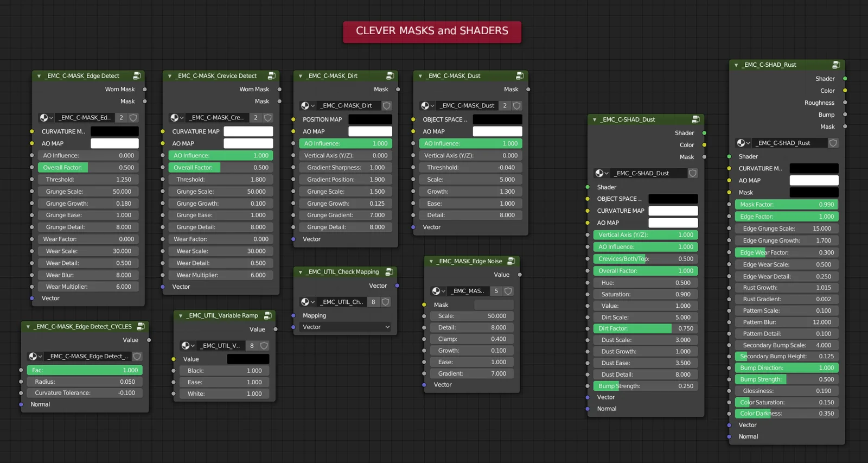Click node group edit icon on Variable Ramp header

pyautogui.click(x=267, y=315)
